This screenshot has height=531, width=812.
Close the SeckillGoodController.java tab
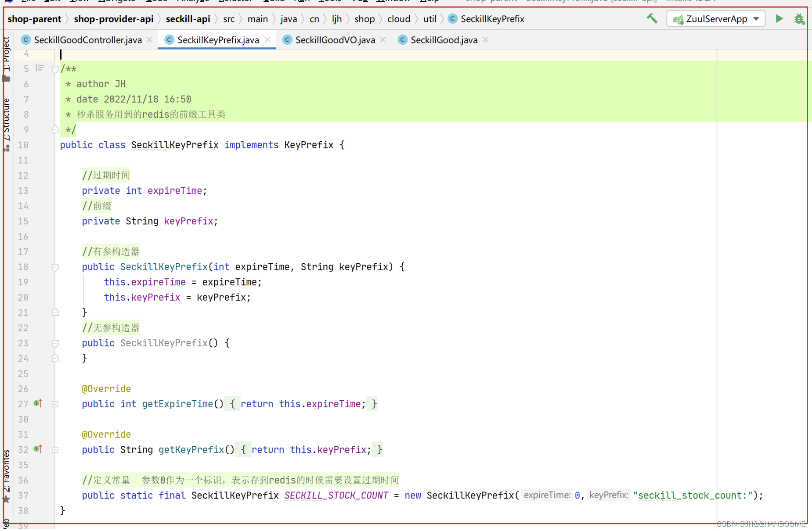pyautogui.click(x=150, y=40)
